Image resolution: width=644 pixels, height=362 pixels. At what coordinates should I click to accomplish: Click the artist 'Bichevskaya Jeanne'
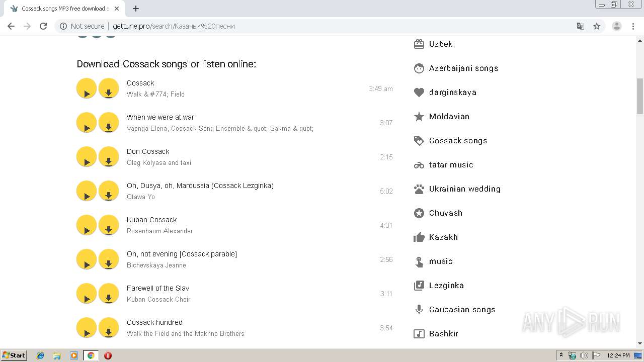pyautogui.click(x=156, y=265)
